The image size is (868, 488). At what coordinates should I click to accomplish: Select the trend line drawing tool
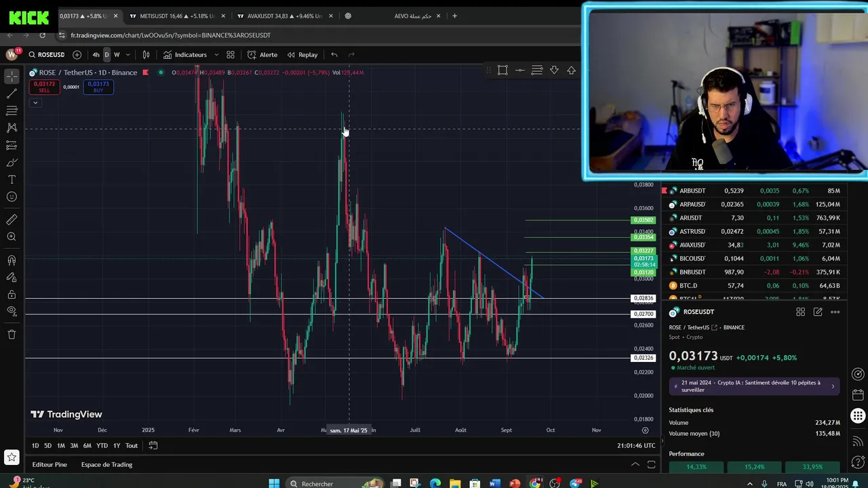click(12, 94)
